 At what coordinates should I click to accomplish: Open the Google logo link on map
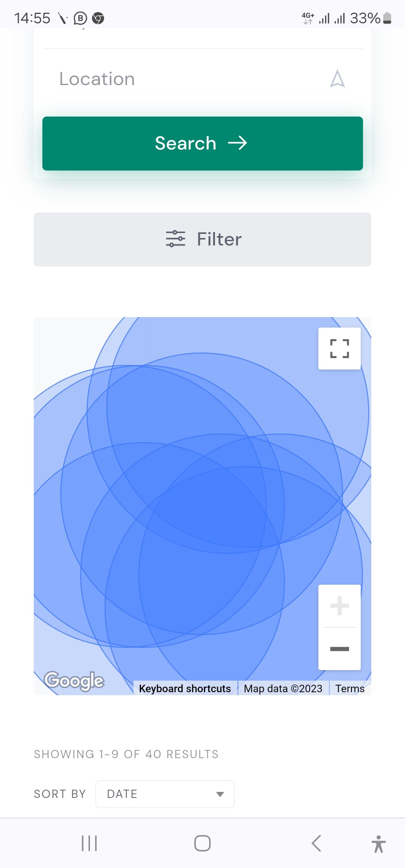pos(74,681)
